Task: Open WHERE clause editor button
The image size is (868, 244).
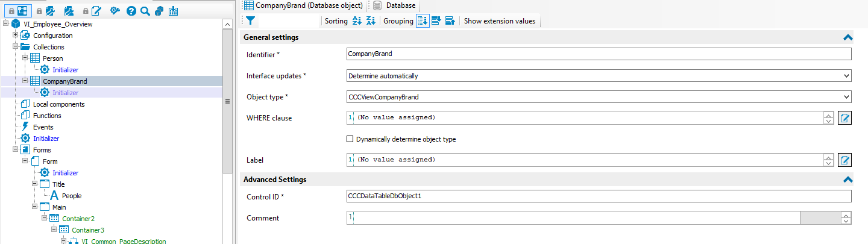Action: (845, 117)
